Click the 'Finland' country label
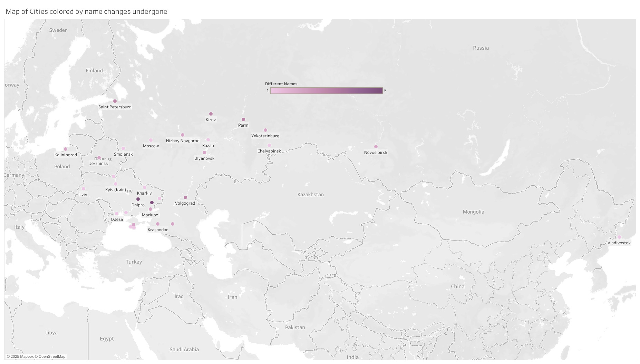The image size is (640, 364). (94, 71)
